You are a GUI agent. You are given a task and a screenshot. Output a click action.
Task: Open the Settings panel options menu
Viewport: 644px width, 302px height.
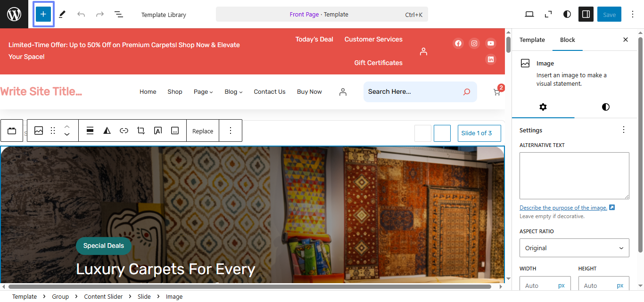pyautogui.click(x=624, y=130)
